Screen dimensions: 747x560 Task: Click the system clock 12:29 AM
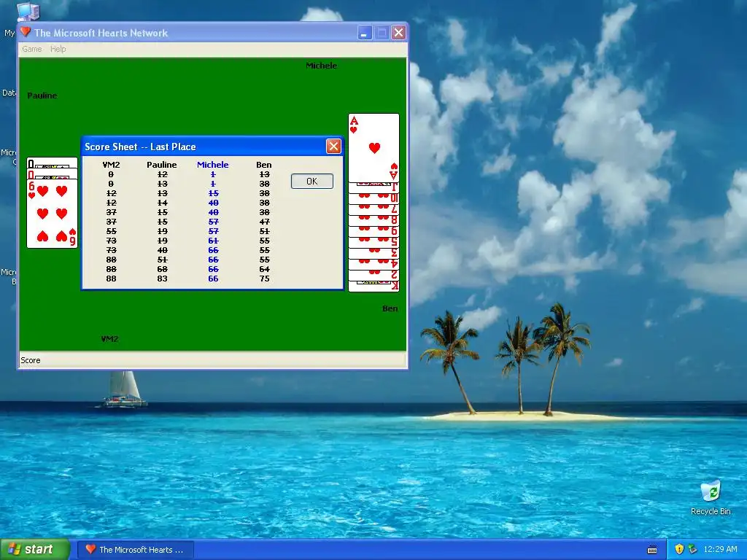coord(720,550)
